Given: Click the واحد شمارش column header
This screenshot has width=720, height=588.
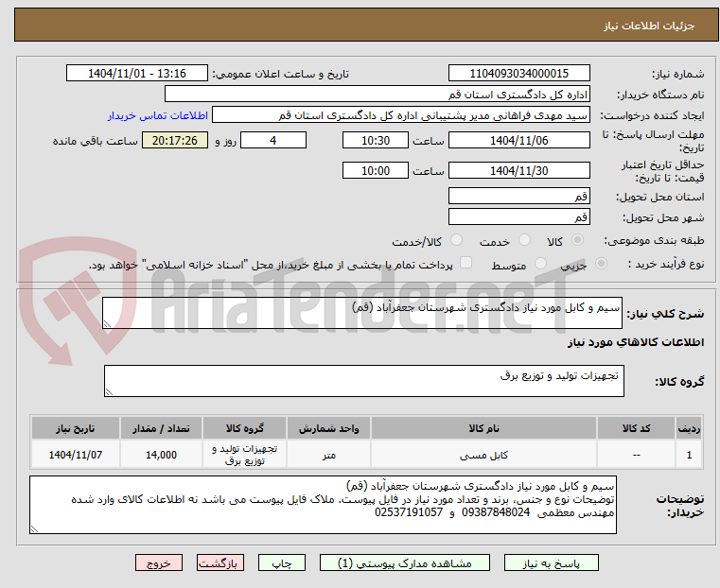Looking at the screenshot, I should [328, 428].
